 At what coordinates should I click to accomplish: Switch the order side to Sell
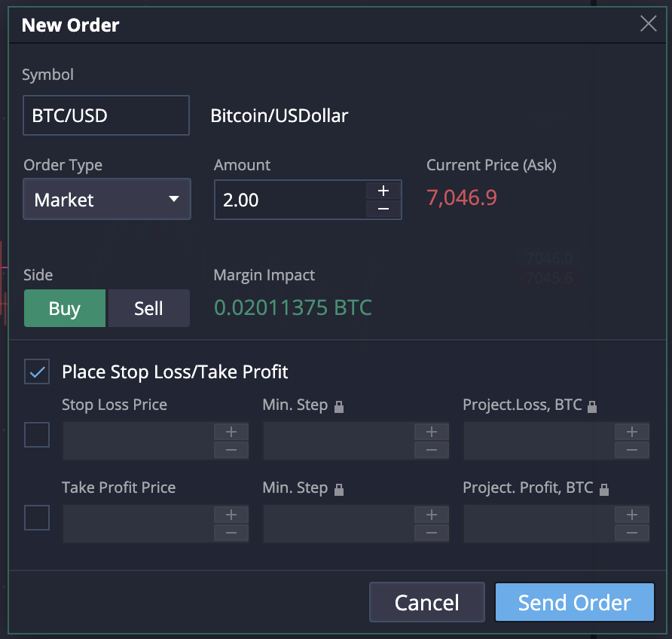point(148,309)
